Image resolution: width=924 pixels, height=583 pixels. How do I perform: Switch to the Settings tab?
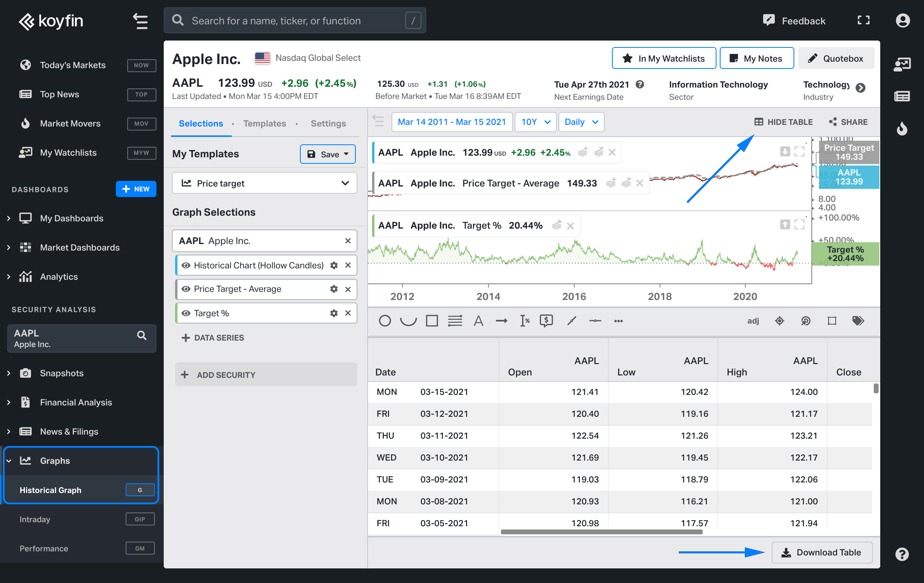[328, 123]
